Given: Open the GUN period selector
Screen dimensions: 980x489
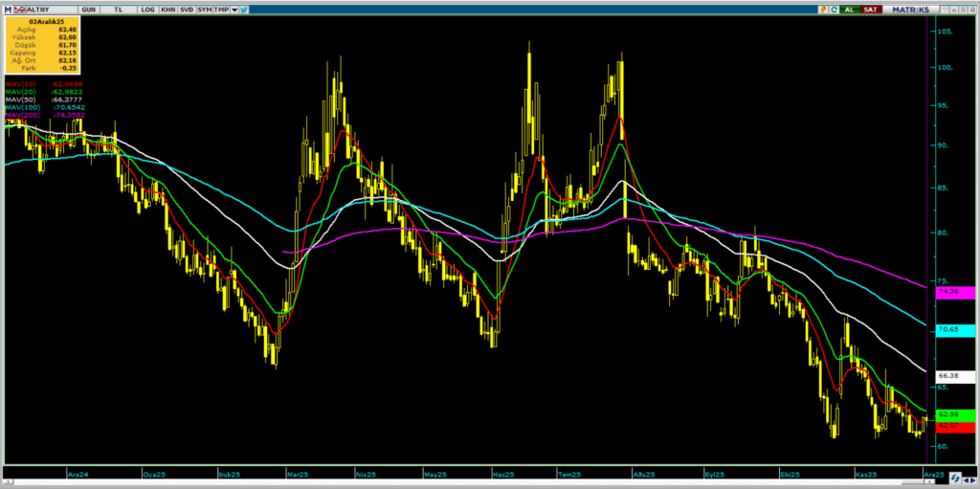Looking at the screenshot, I should point(89,9).
